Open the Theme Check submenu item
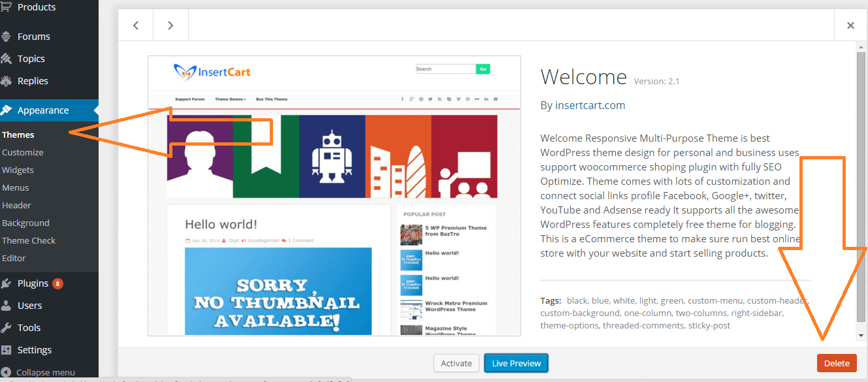This screenshot has width=868, height=382. point(29,240)
